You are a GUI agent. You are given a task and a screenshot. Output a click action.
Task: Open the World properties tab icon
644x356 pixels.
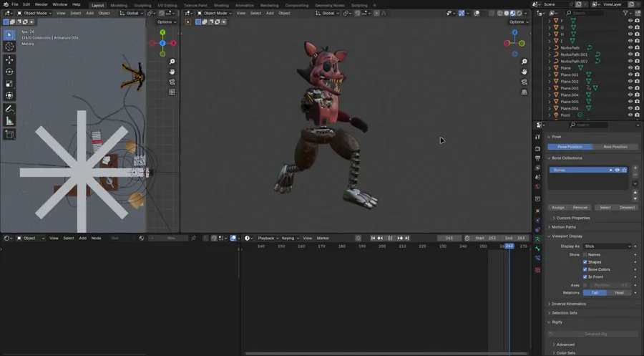click(x=537, y=187)
